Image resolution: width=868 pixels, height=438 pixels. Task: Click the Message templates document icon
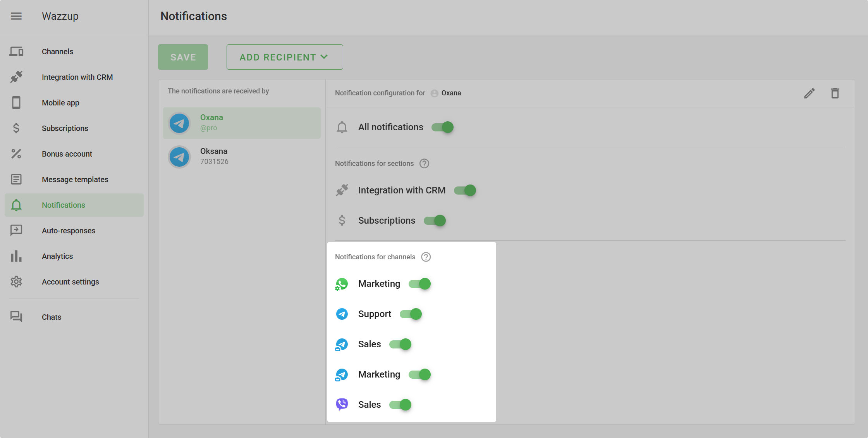point(16,179)
